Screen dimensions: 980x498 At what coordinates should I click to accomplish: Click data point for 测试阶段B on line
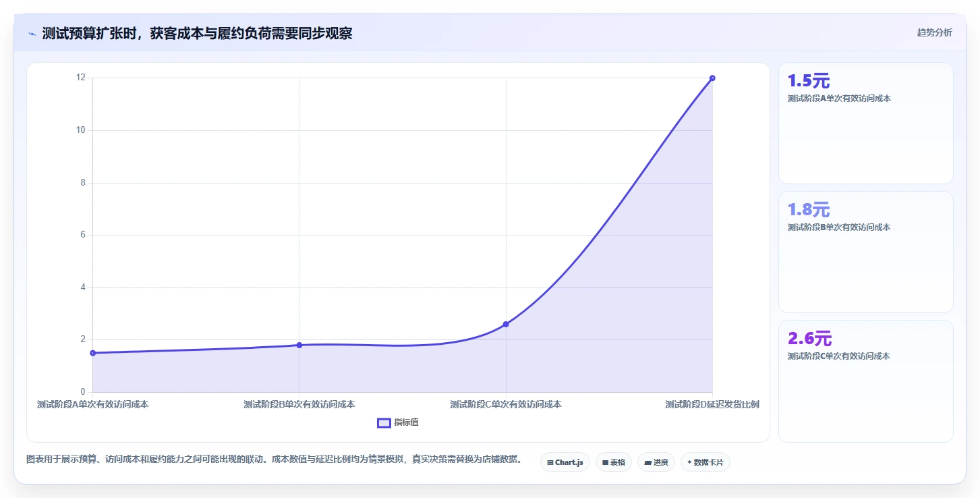tap(299, 345)
